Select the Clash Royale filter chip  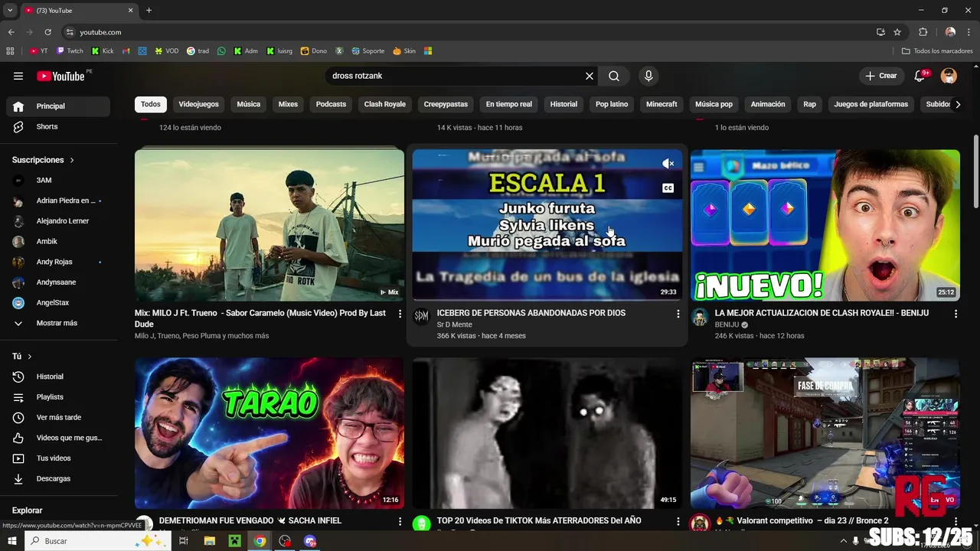(384, 104)
